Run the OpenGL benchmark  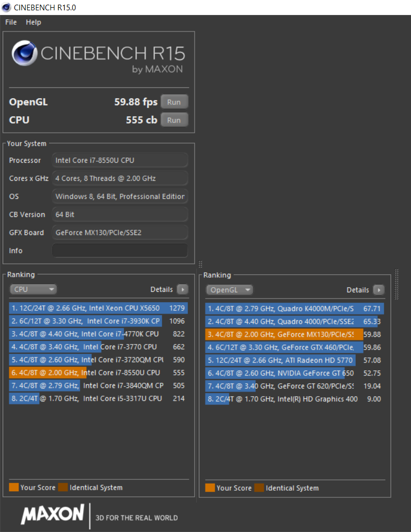(174, 102)
